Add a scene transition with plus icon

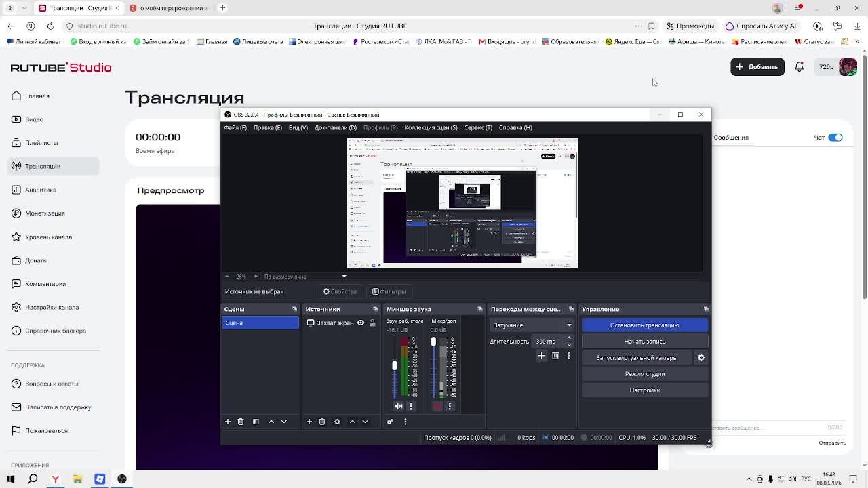click(x=542, y=356)
